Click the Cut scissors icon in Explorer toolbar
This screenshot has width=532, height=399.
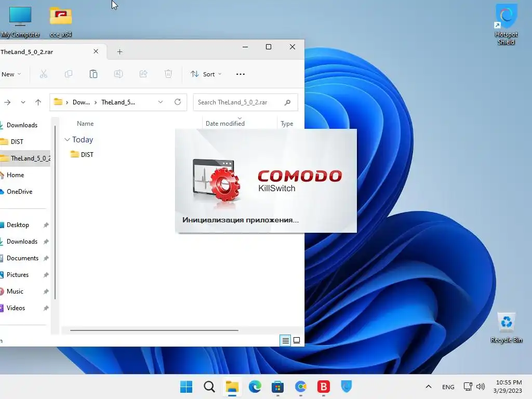click(x=44, y=74)
